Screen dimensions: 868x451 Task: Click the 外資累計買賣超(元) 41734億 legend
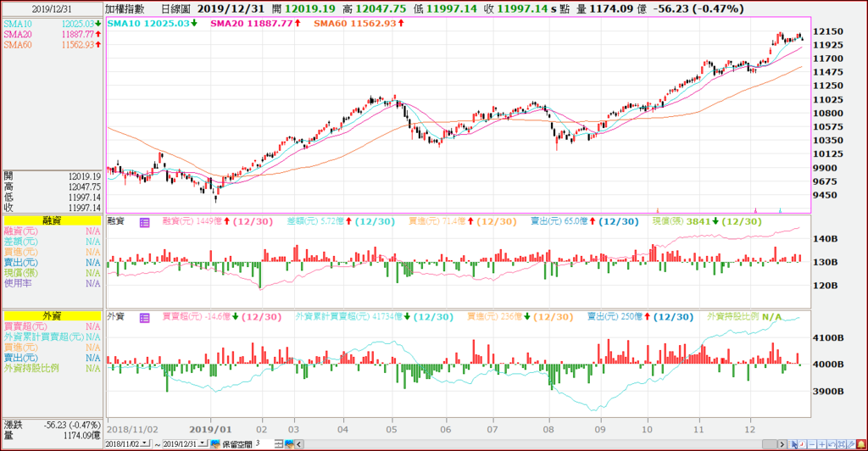point(374,316)
